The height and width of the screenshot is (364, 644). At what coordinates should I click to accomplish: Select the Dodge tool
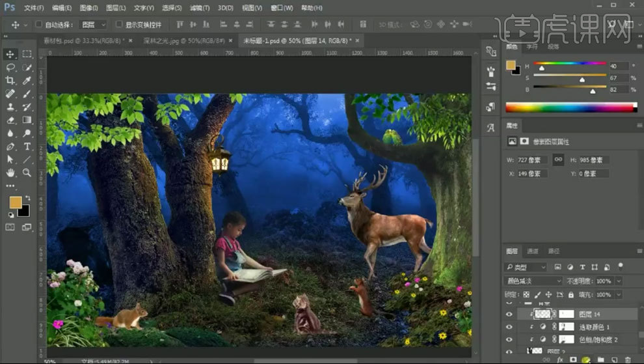point(27,133)
